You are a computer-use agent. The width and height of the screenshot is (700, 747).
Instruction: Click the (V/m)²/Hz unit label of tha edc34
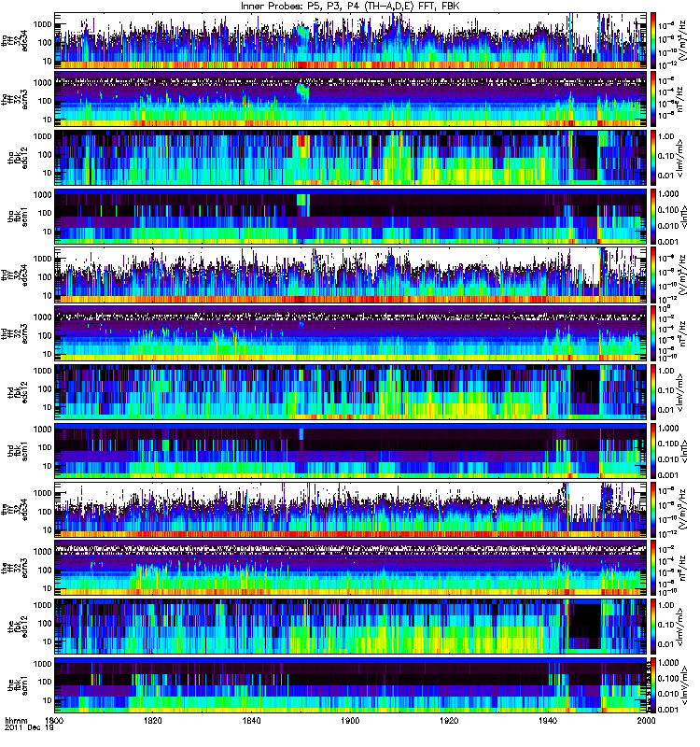pos(682,40)
